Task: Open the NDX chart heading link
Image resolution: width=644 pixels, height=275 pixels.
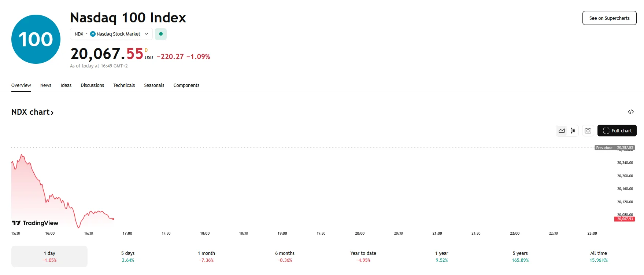Action: [33, 112]
